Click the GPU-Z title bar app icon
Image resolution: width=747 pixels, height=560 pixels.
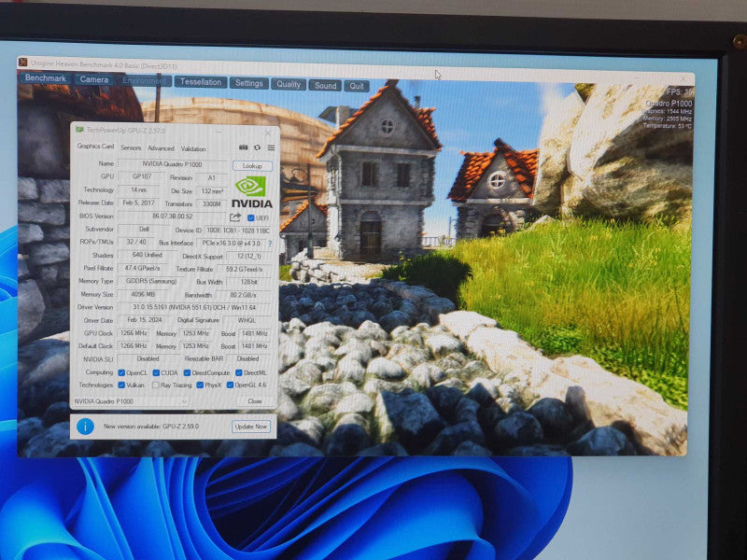[x=79, y=130]
